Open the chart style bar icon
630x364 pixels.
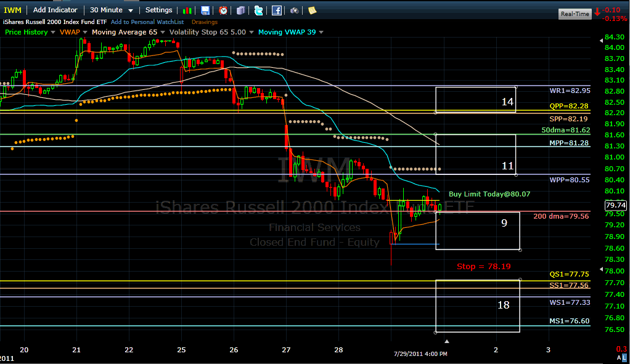click(x=187, y=10)
